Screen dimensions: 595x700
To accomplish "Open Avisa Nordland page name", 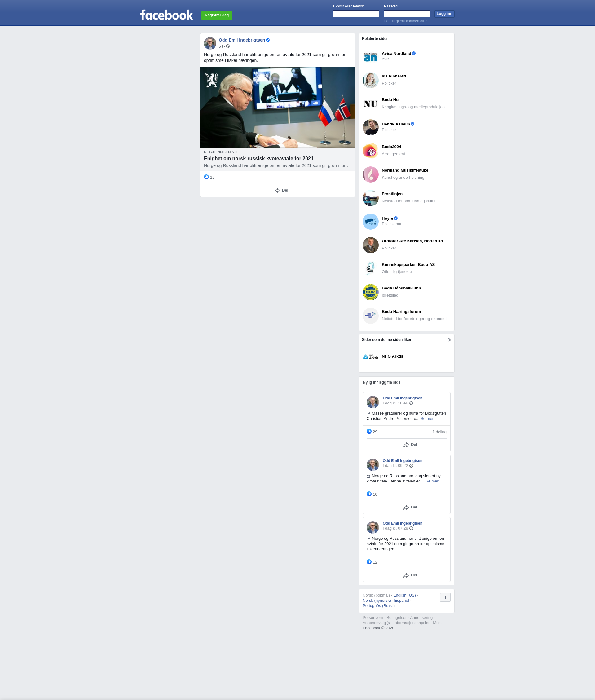I will (396, 54).
